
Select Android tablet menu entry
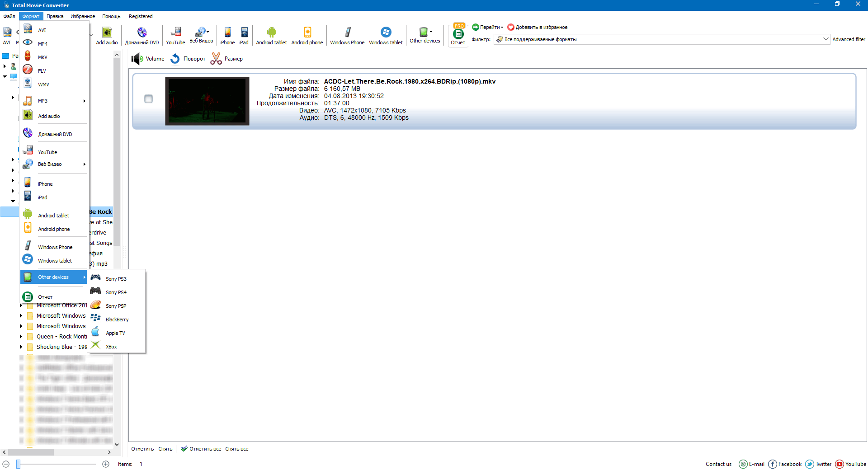[x=54, y=215]
